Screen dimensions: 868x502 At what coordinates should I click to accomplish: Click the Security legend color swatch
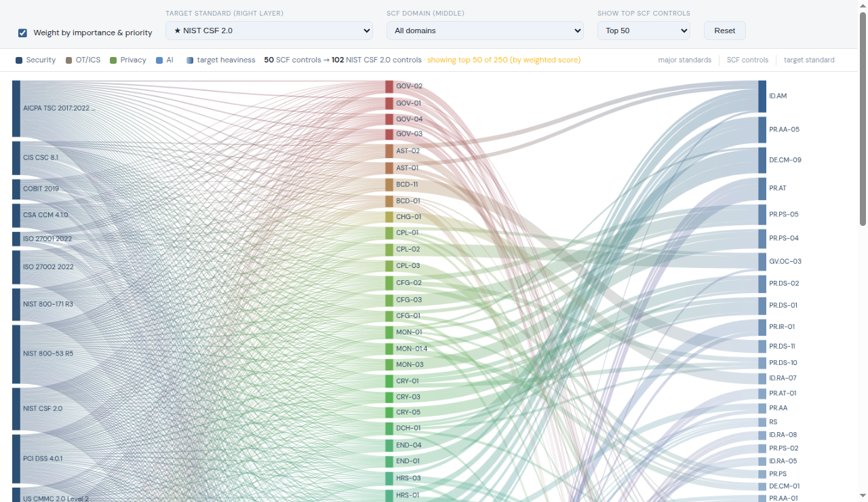point(19,60)
